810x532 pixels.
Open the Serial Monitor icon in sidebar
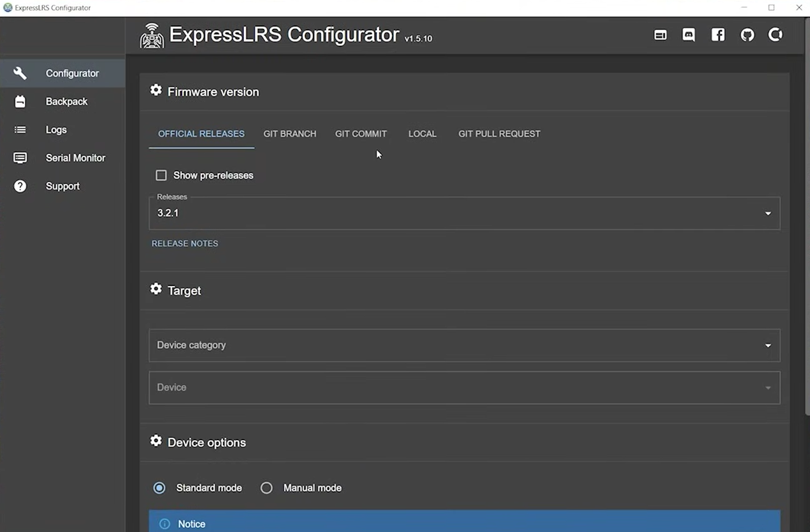(20, 158)
